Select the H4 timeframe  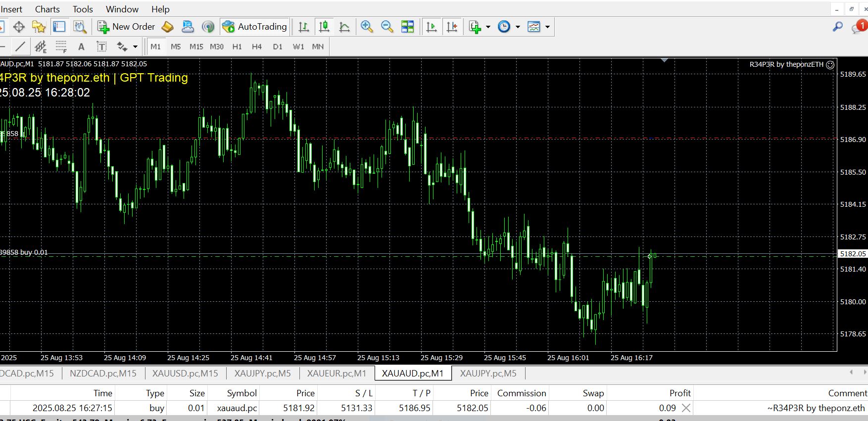(257, 47)
